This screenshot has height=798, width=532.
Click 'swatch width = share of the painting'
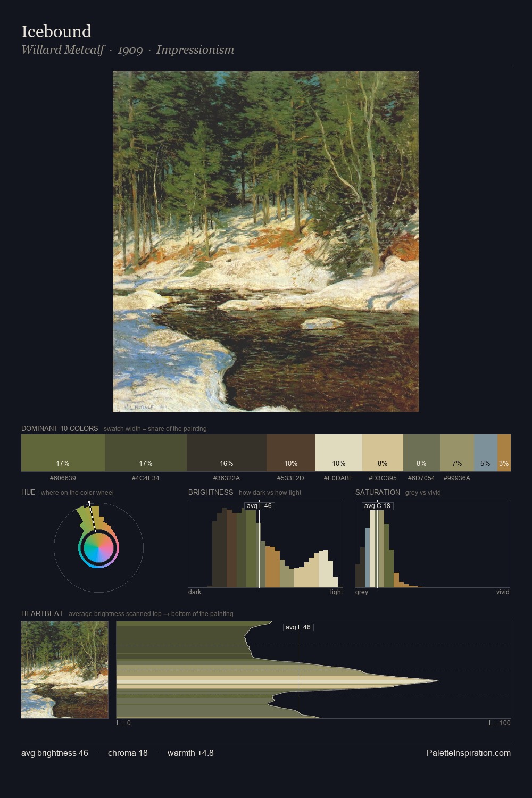pyautogui.click(x=155, y=429)
